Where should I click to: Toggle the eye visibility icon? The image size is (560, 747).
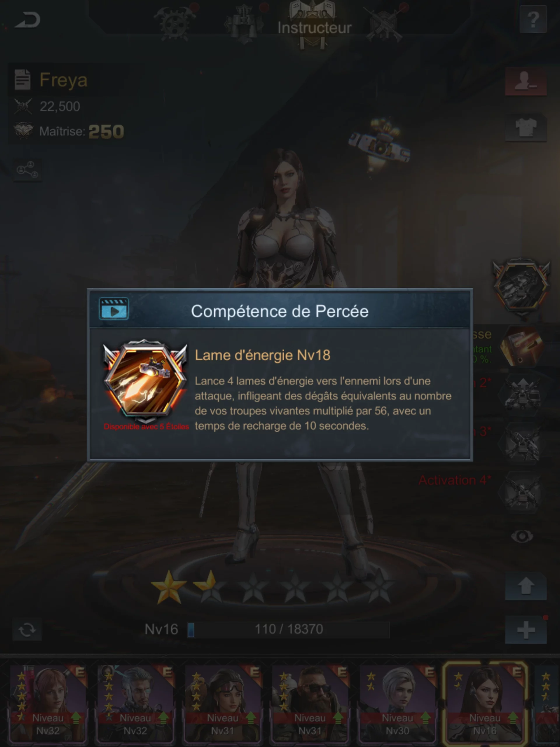(522, 536)
